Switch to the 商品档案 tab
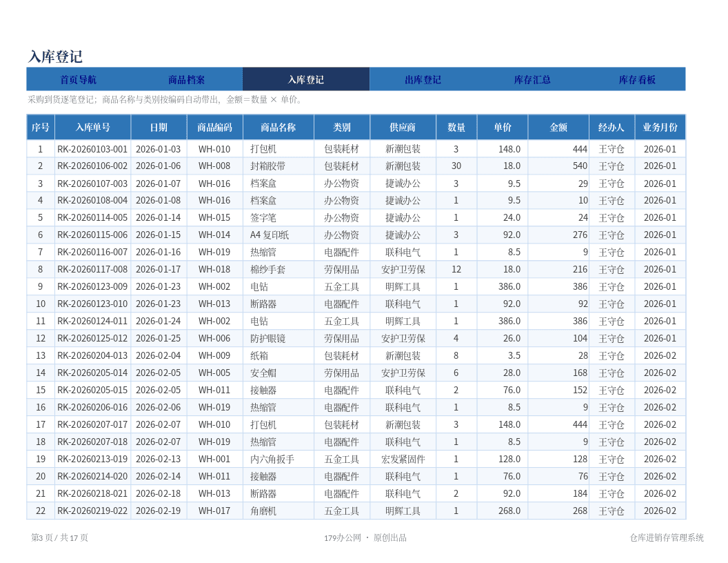Image resolution: width=728 pixels, height=563 pixels. click(x=186, y=79)
